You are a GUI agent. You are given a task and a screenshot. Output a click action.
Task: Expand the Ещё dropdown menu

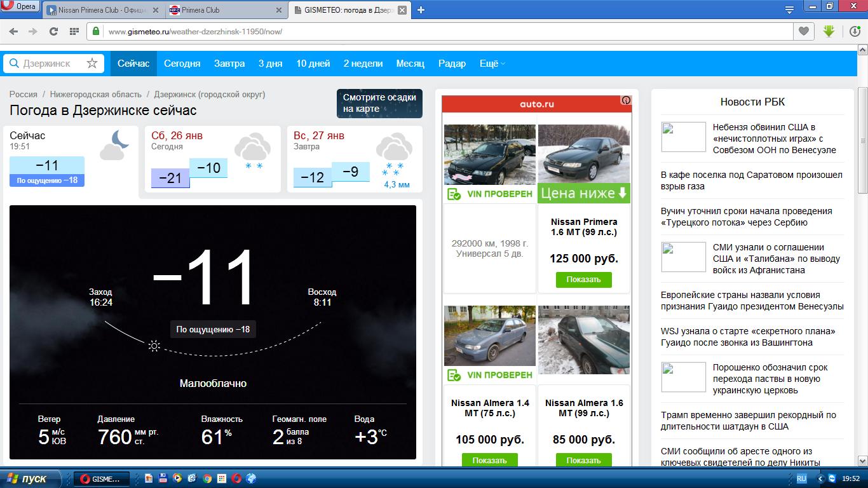click(x=492, y=64)
